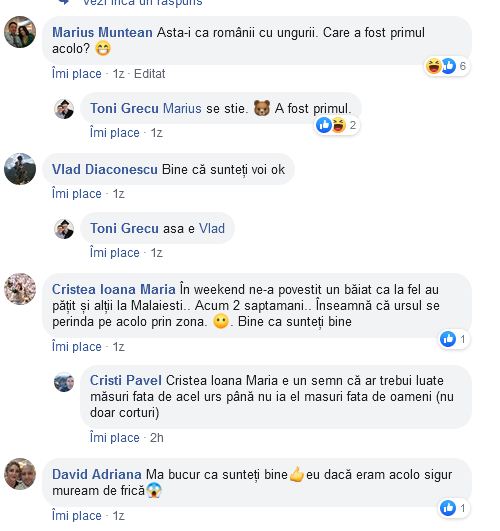Click reactions count on Marius Muntean's comment

(x=447, y=66)
